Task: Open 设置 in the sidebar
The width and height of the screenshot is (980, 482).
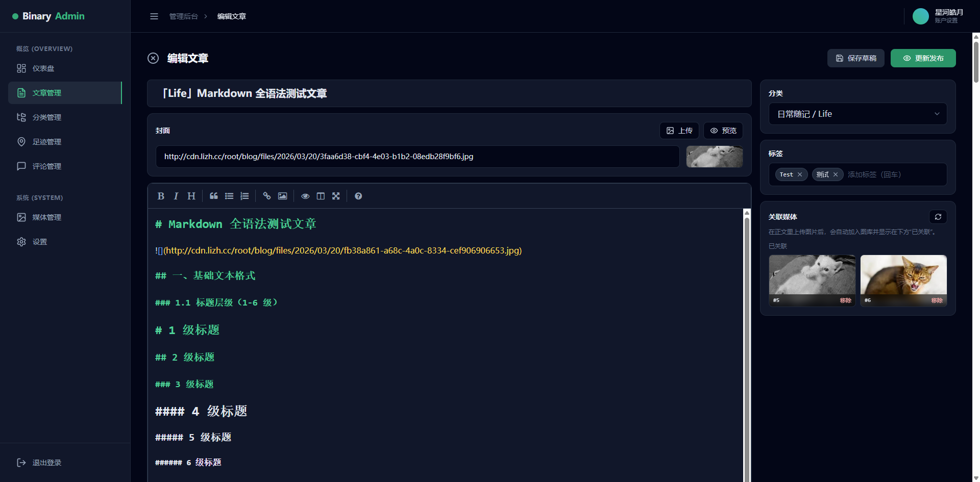Action: click(x=65, y=242)
